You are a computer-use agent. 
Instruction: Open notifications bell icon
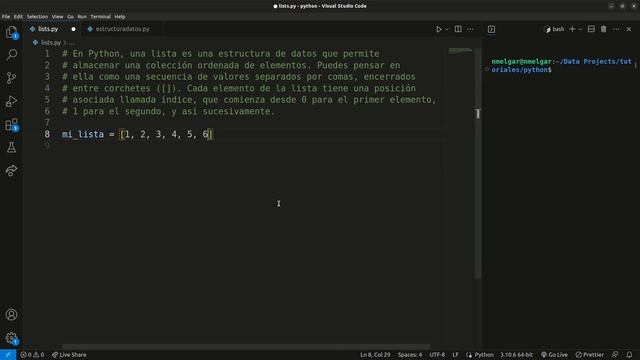629,355
